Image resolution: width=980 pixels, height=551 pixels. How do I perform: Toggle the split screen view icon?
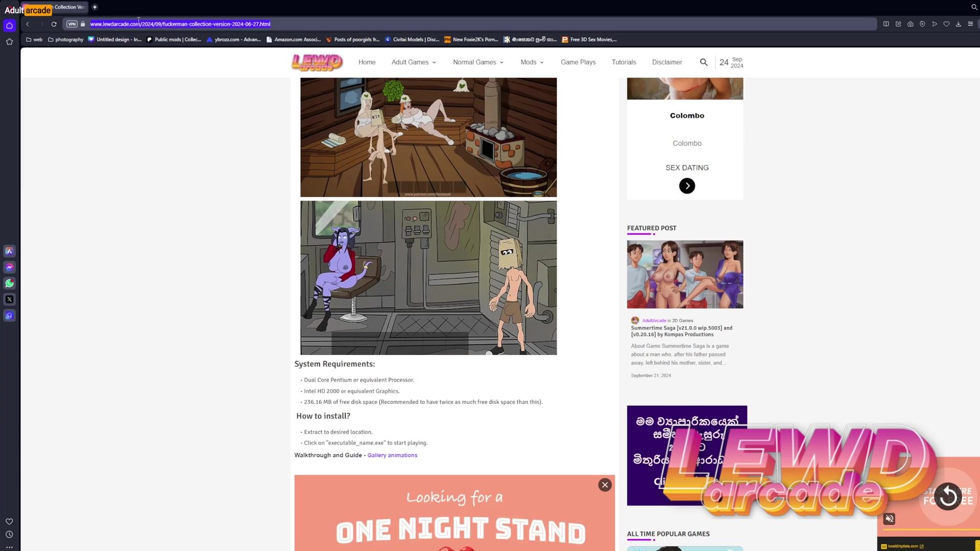point(886,24)
